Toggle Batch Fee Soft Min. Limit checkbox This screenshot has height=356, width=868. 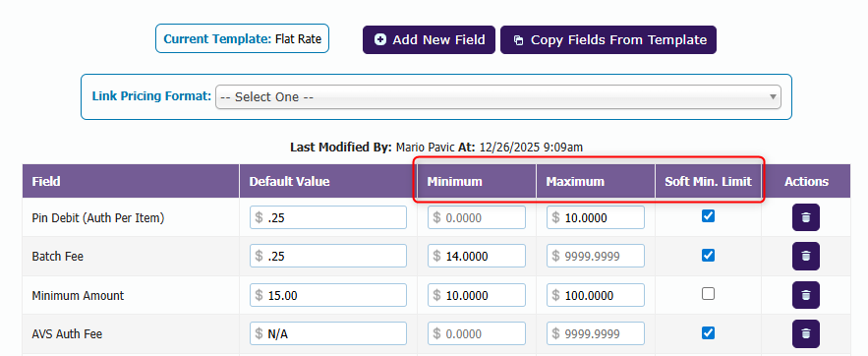[x=708, y=255]
